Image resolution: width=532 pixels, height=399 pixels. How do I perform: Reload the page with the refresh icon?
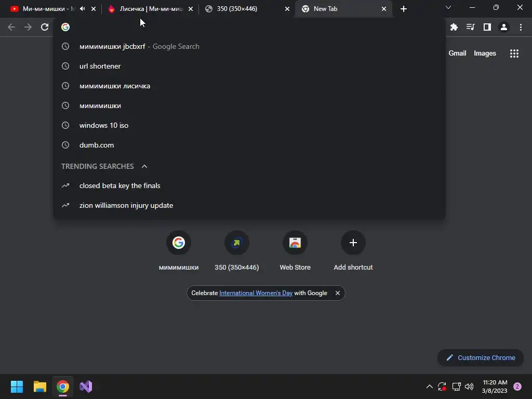pyautogui.click(x=45, y=27)
